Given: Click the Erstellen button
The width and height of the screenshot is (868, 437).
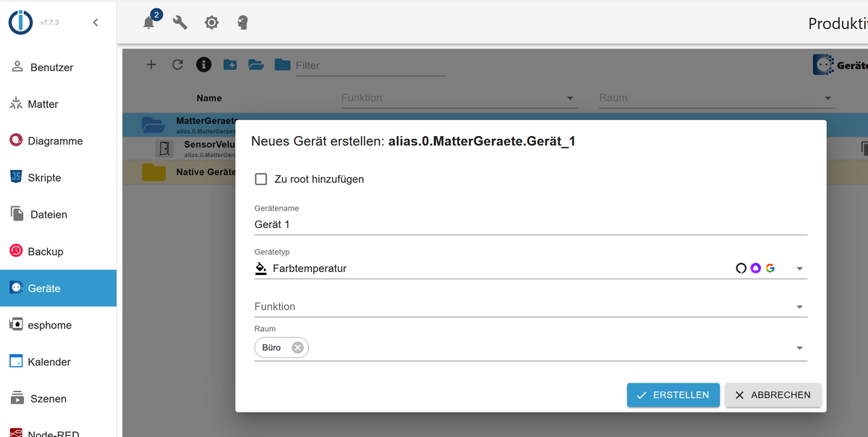Looking at the screenshot, I should [x=673, y=395].
